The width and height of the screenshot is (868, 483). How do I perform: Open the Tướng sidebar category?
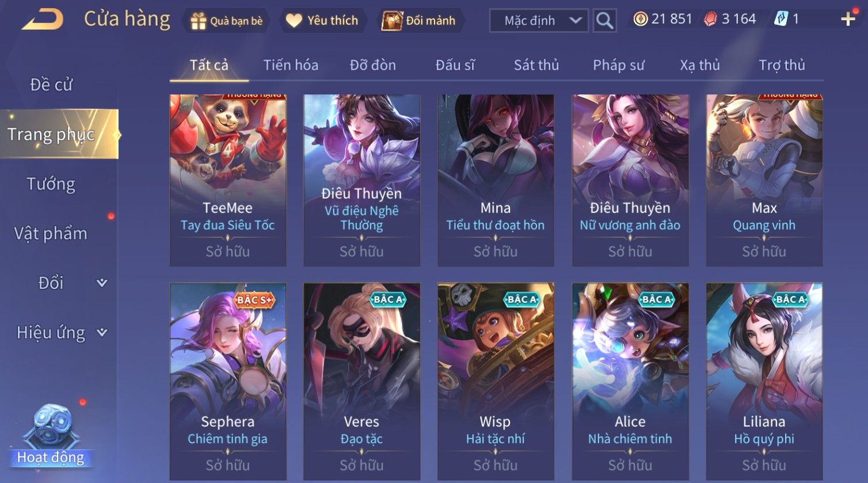coord(51,184)
